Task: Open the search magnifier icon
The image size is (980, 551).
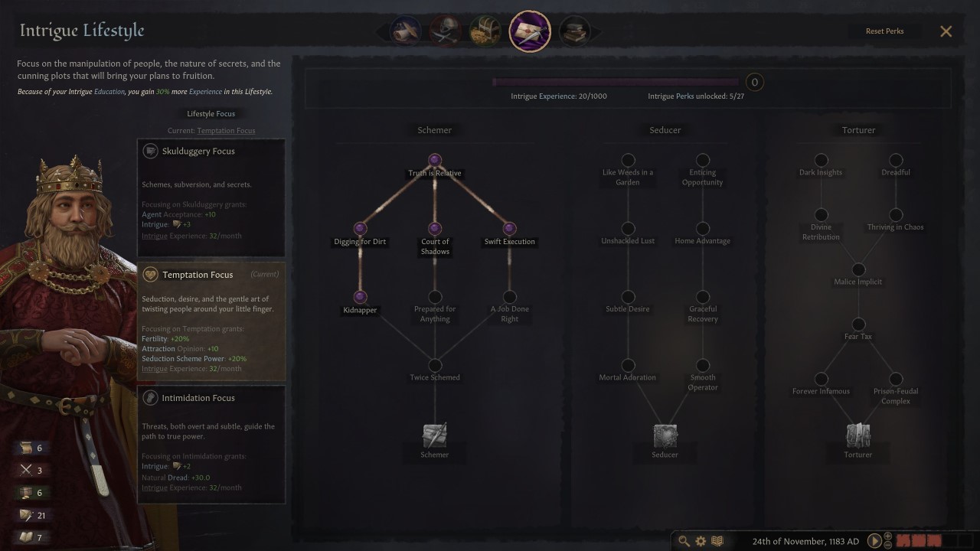Action: coord(684,541)
